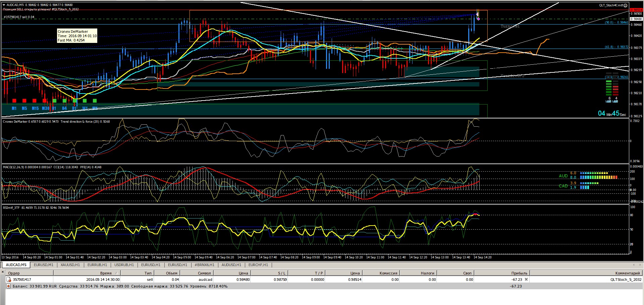Select the sell arrow marker on chart
Viewport: 644px width, 305px height.
477,14
